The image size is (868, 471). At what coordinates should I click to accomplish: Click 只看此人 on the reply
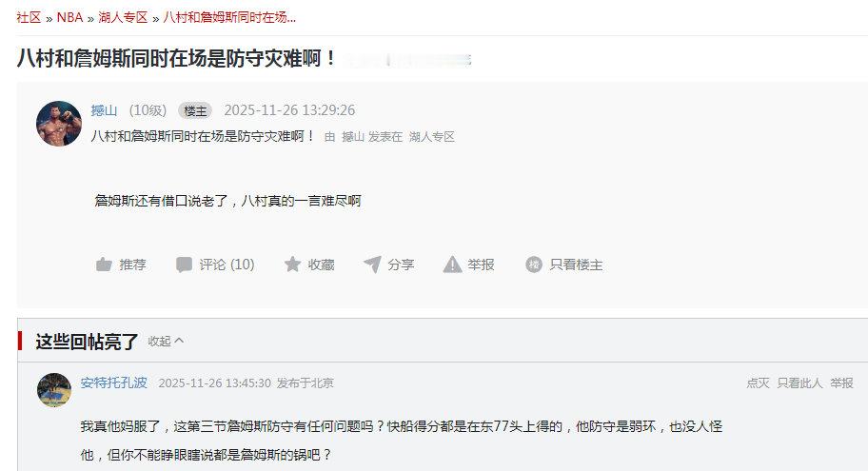(799, 383)
